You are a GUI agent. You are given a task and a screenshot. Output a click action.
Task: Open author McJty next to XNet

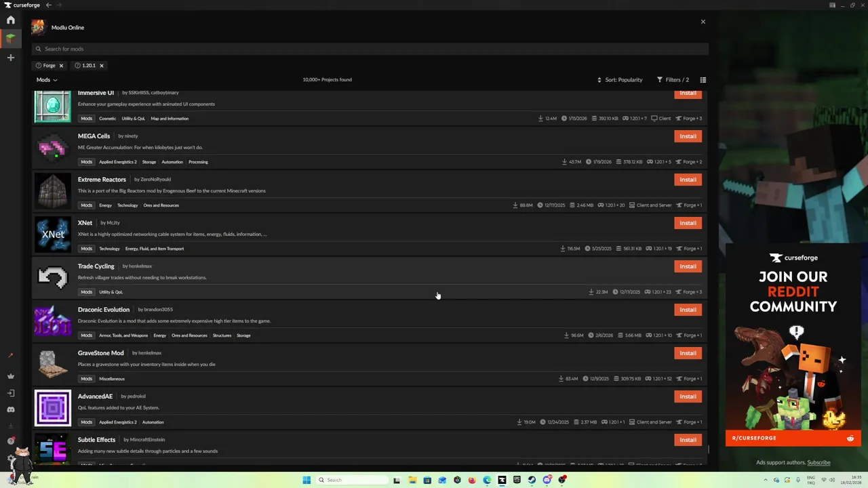pyautogui.click(x=113, y=223)
